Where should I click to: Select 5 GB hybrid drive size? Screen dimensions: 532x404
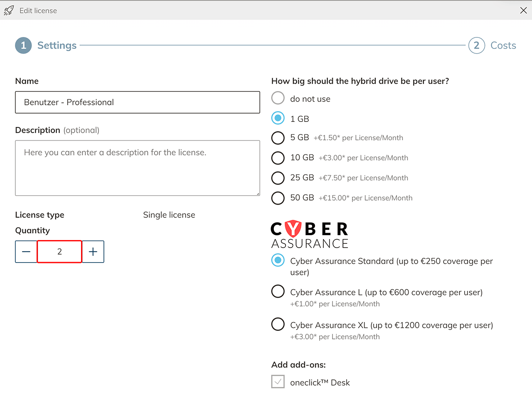[x=278, y=138]
